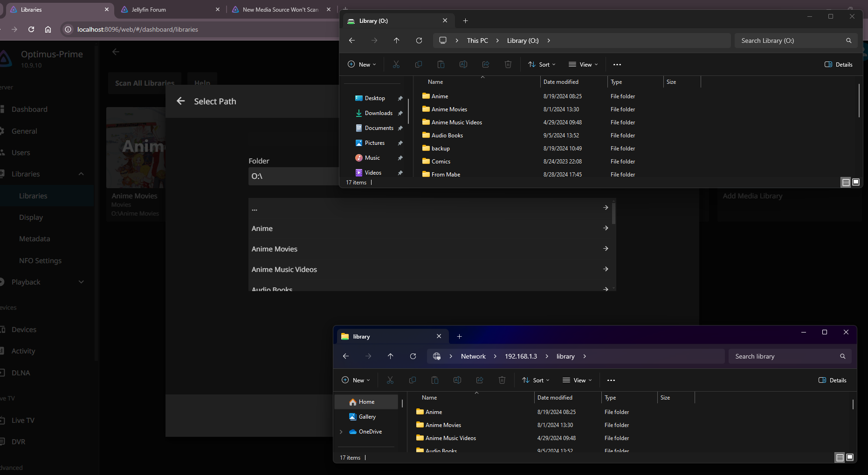Switch to large thumbnails view in Library (O:) status bar
Screen dimensions: 868x475
coord(856,182)
